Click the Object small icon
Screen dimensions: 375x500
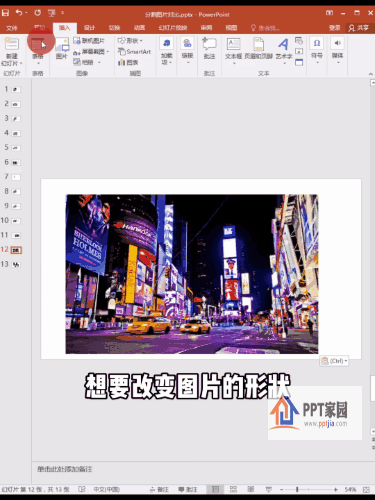click(x=299, y=62)
